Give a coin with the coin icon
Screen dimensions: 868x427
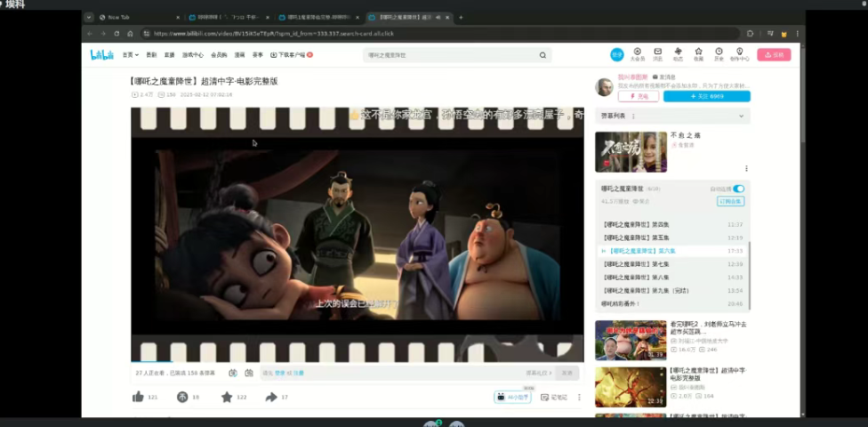click(x=182, y=397)
